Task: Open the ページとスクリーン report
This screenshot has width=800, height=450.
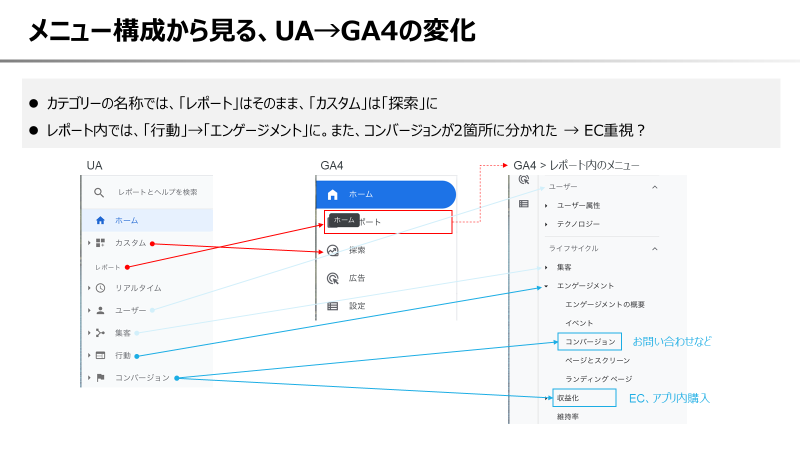Action: tap(596, 360)
